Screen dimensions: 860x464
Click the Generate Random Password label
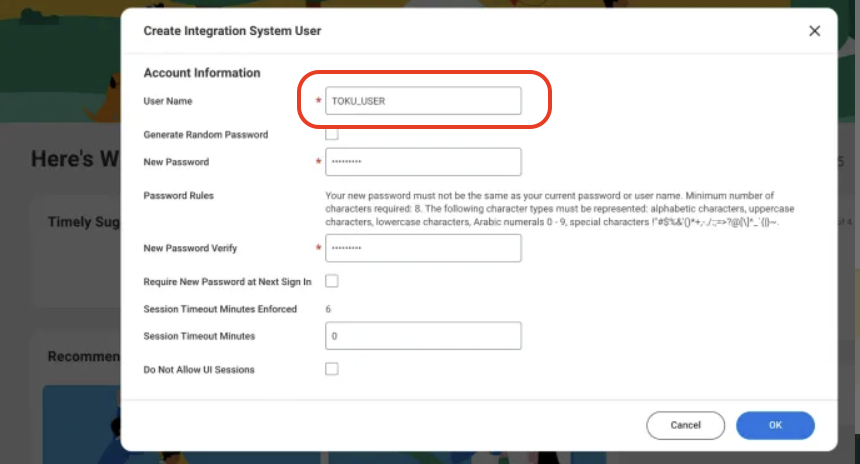pyautogui.click(x=206, y=135)
